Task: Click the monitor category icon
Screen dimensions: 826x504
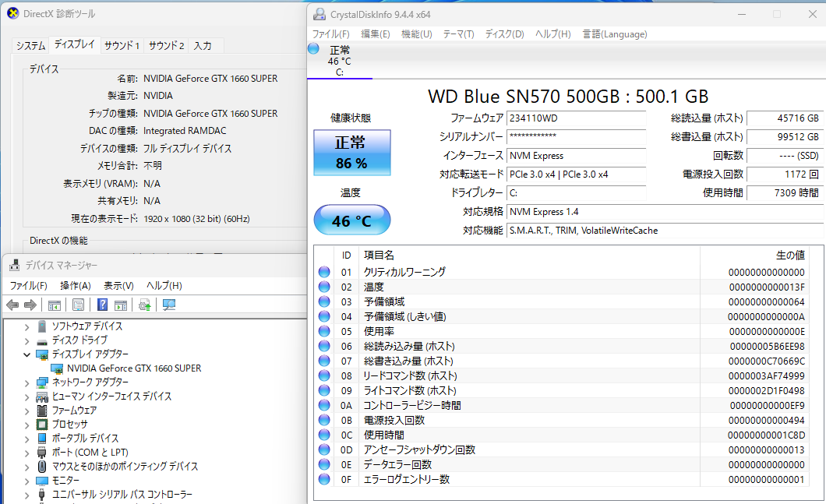Action: tap(42, 481)
